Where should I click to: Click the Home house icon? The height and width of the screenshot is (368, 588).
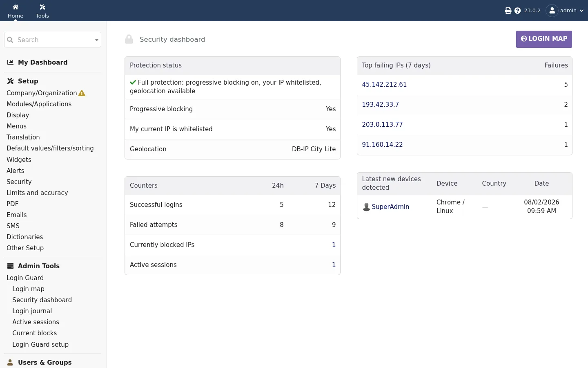pyautogui.click(x=16, y=7)
